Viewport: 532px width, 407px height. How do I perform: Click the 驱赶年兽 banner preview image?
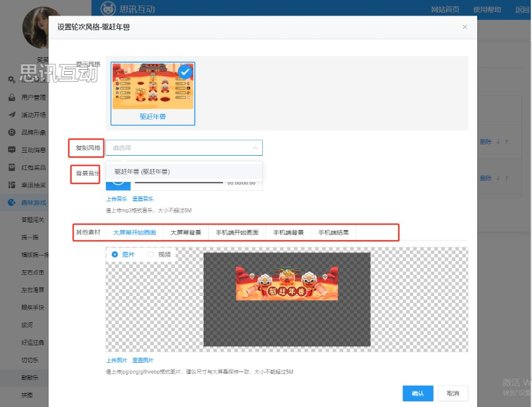[x=287, y=284]
